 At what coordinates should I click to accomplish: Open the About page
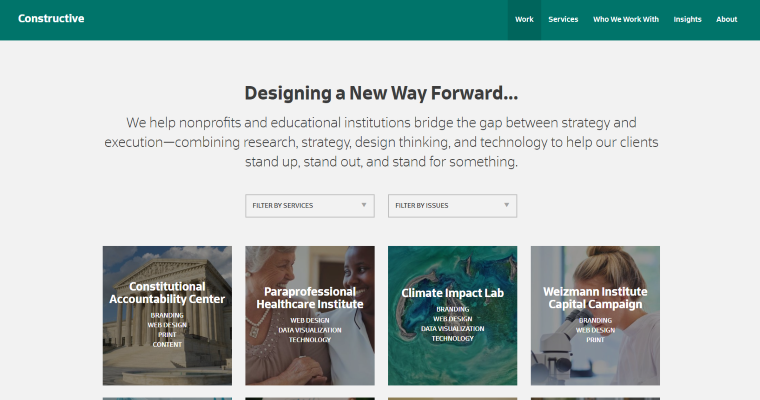click(x=727, y=19)
